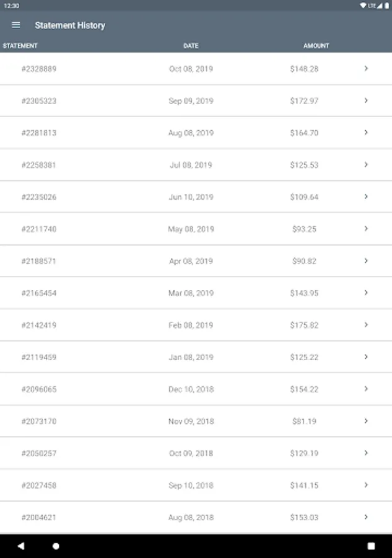
Task: Open statement #2073170 row
Action: pos(39,422)
